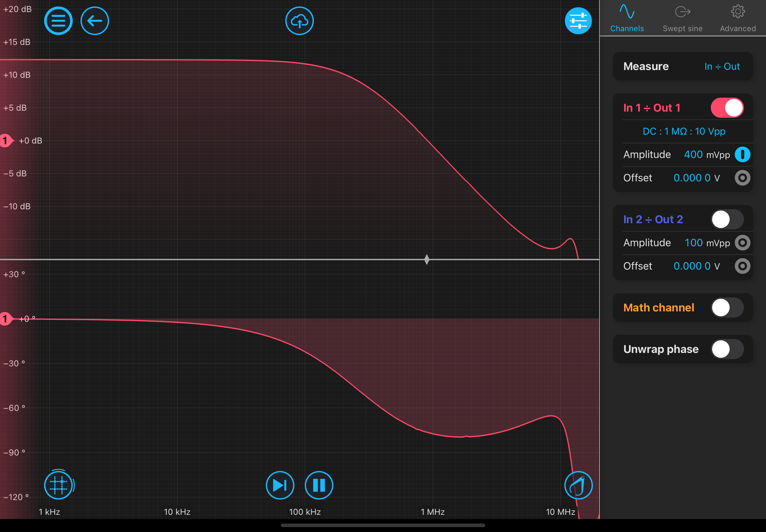Click the −60° phase axis label
Screen dimensions: 766x532
(x=14, y=408)
